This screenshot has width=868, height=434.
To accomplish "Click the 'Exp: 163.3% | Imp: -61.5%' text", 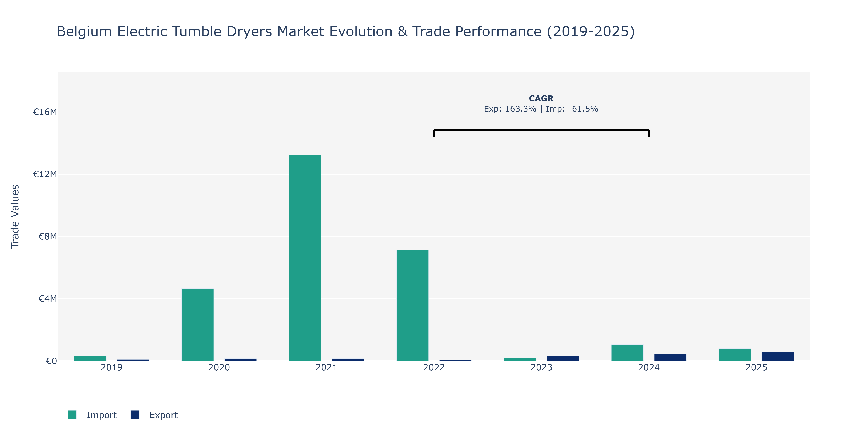I will pos(541,109).
